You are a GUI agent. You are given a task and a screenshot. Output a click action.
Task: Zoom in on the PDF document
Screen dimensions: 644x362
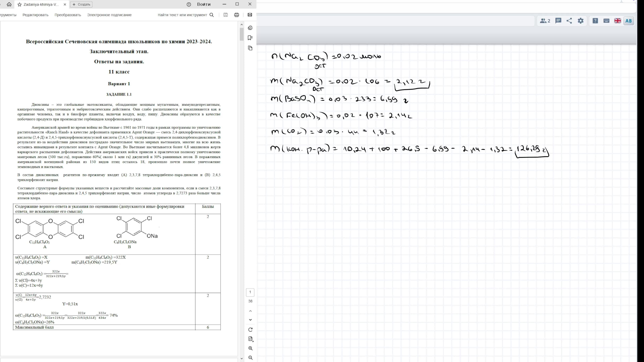tap(250, 348)
